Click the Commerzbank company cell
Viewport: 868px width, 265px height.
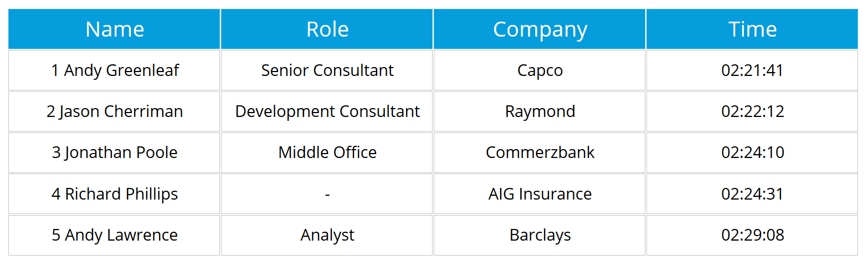pyautogui.click(x=540, y=152)
